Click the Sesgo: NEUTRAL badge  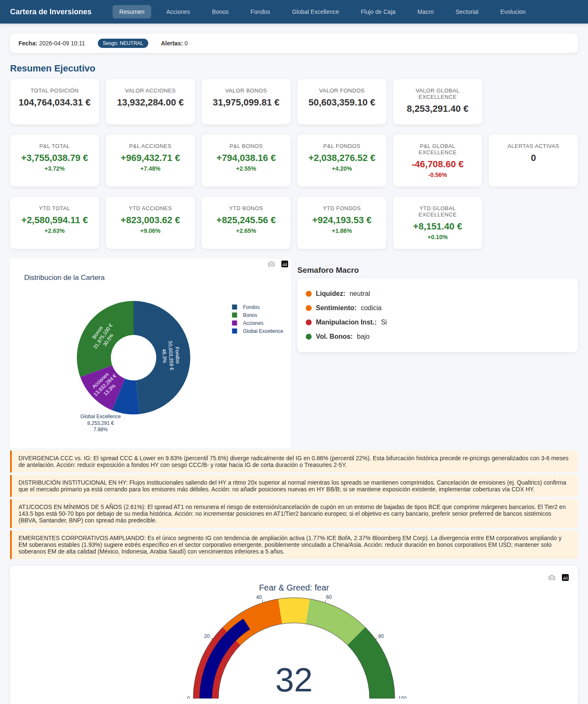point(123,43)
